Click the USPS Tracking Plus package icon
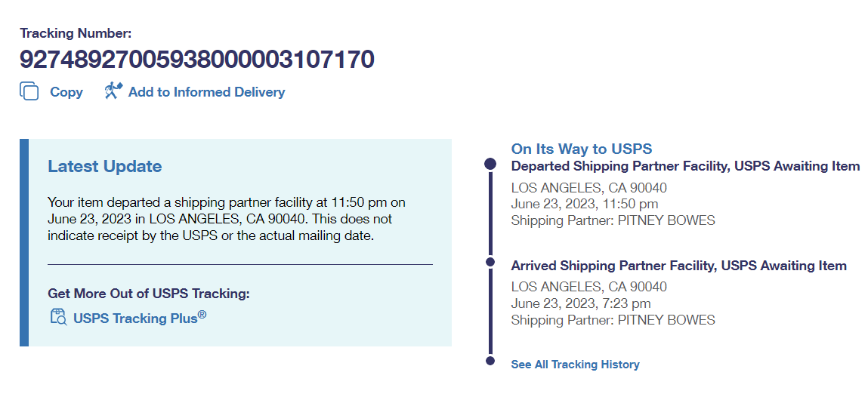Viewport: 868px width, 397px height. pos(58,317)
